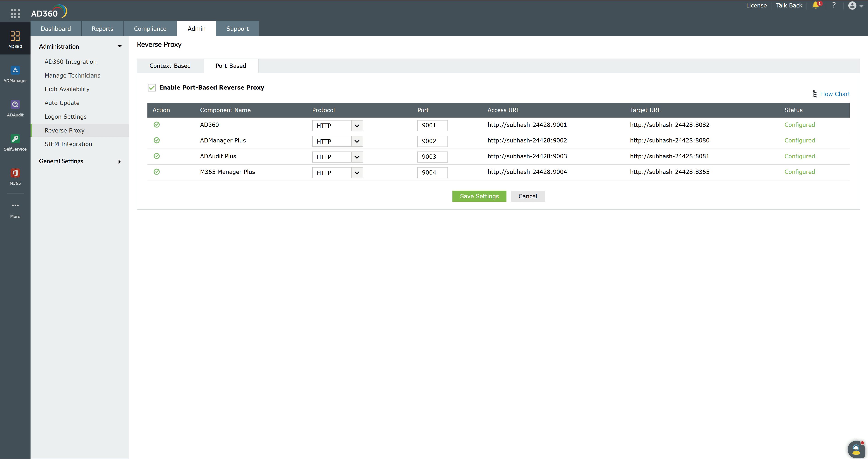Click target URL http://subhash-24428:8082

coord(669,125)
